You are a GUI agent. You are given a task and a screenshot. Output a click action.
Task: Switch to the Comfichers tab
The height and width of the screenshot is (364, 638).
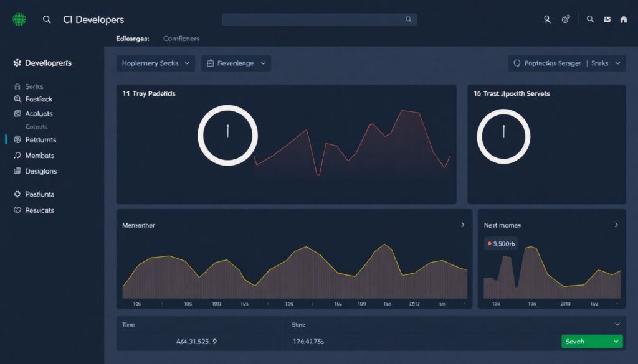(x=180, y=38)
